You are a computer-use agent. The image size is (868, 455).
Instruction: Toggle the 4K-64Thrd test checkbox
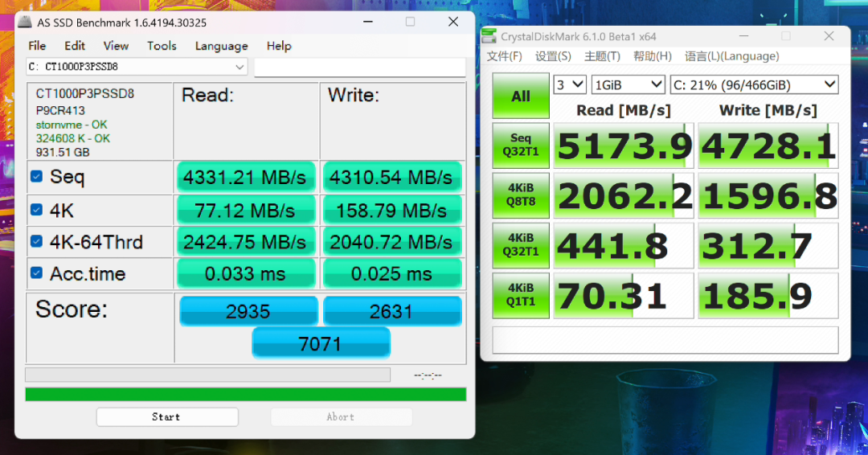coord(36,242)
